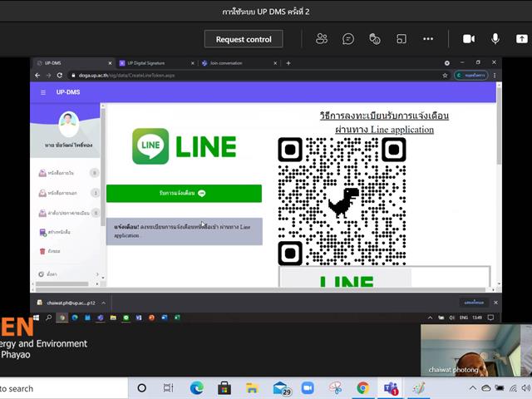
Task: Click the Request control button
Action: coord(244,39)
